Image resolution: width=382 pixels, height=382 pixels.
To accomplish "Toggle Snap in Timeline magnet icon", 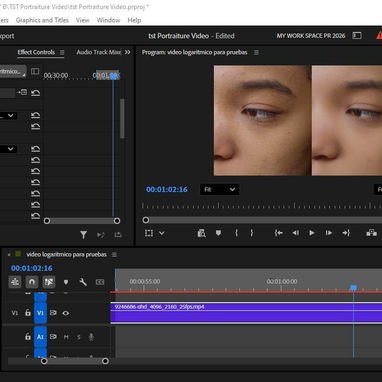I will click(x=32, y=282).
